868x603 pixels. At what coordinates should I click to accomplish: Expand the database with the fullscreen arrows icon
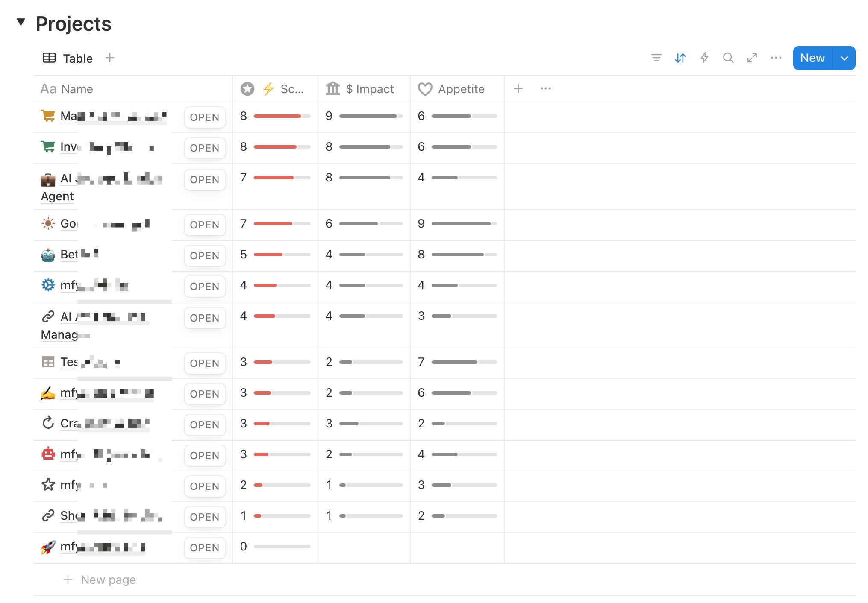point(752,58)
